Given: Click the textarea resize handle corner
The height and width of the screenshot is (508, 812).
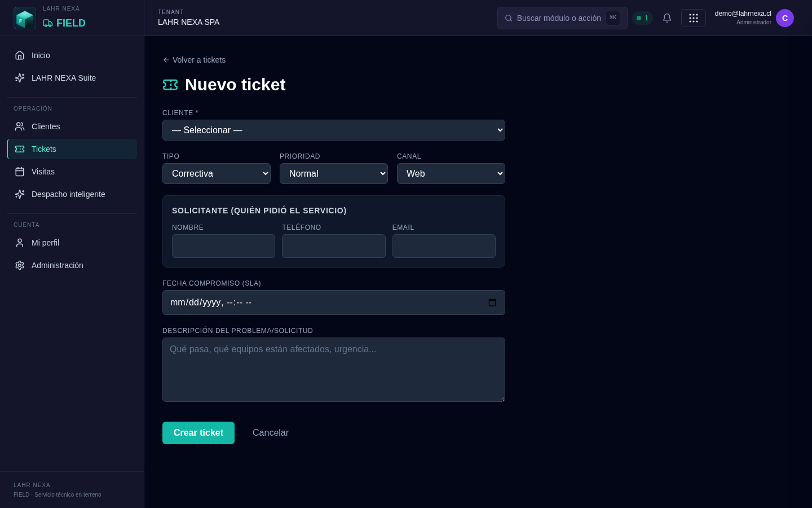Looking at the screenshot, I should pyautogui.click(x=501, y=398).
